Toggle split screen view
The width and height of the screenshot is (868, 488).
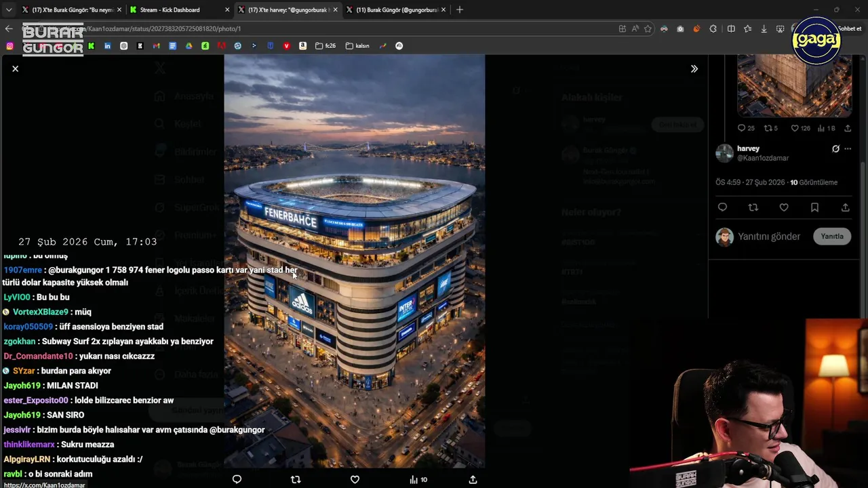[731, 28]
